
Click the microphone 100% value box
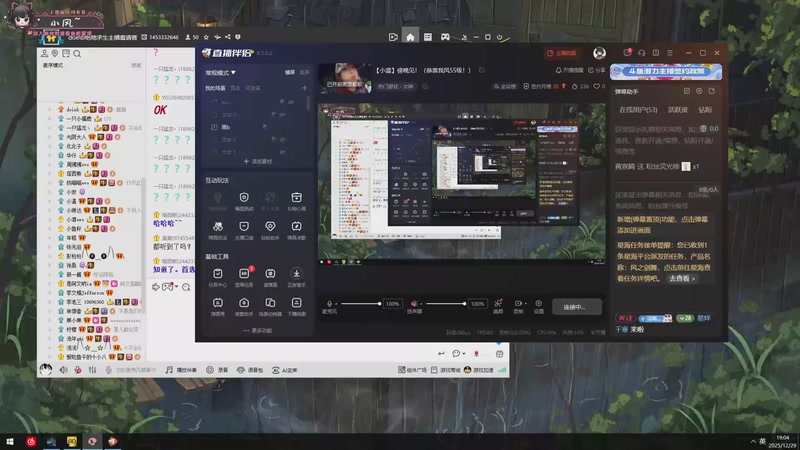392,304
